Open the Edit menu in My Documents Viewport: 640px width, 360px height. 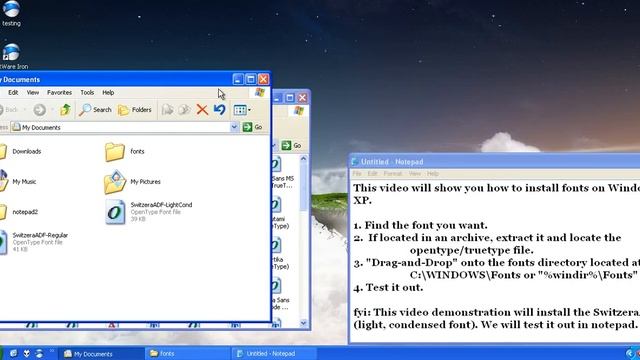13,93
